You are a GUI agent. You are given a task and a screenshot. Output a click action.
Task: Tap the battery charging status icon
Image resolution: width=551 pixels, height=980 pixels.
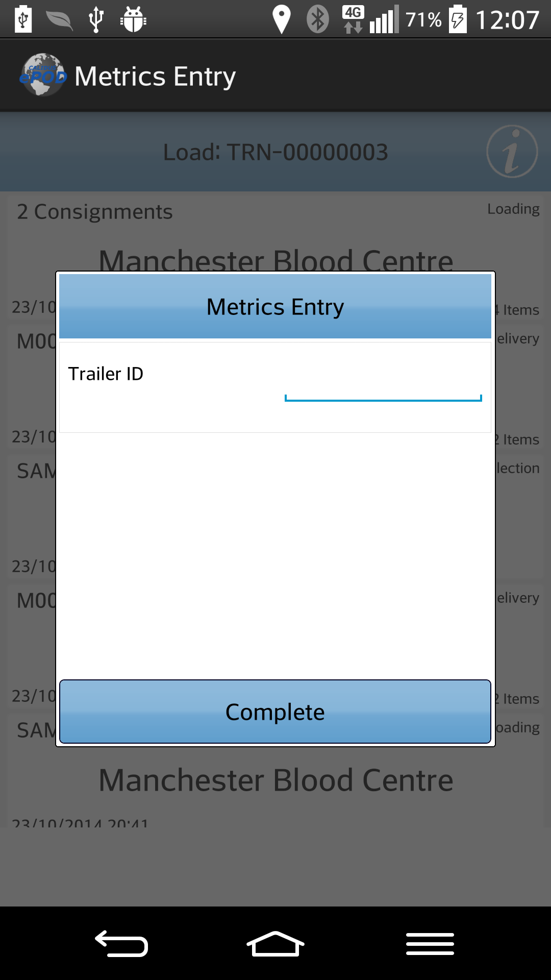pyautogui.click(x=458, y=19)
